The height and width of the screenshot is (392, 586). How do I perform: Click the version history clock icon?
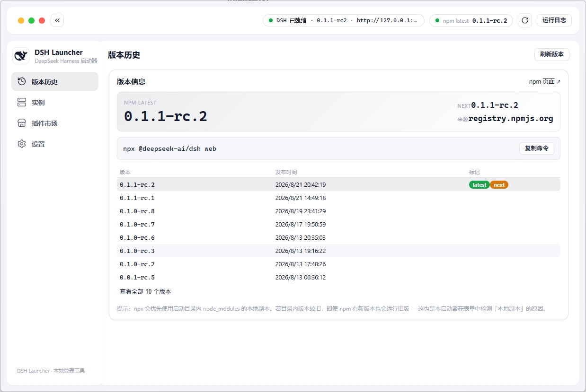point(22,81)
